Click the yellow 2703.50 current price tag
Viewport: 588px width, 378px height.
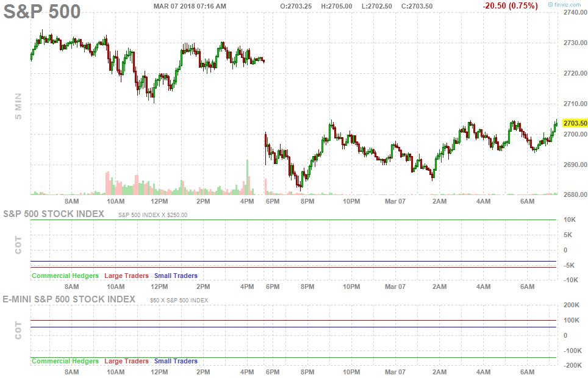575,123
